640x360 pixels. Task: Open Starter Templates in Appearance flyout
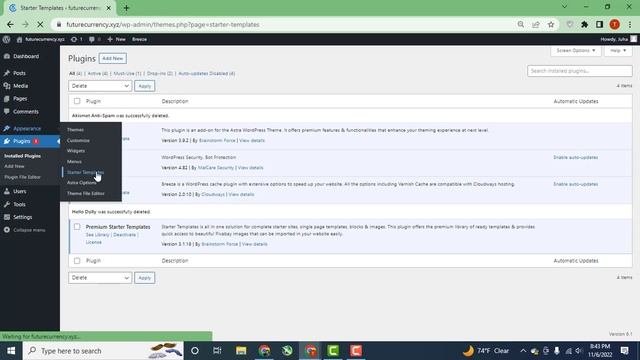tap(85, 172)
